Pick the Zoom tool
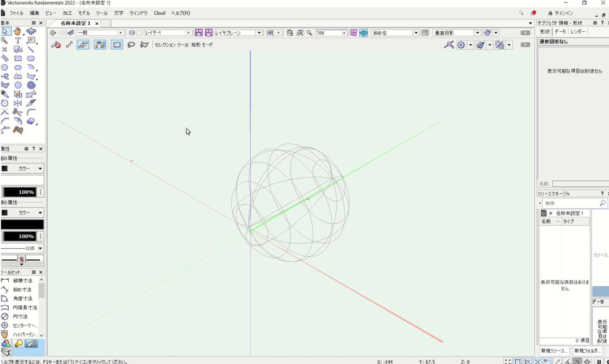The height and width of the screenshot is (364, 609). pos(5,40)
